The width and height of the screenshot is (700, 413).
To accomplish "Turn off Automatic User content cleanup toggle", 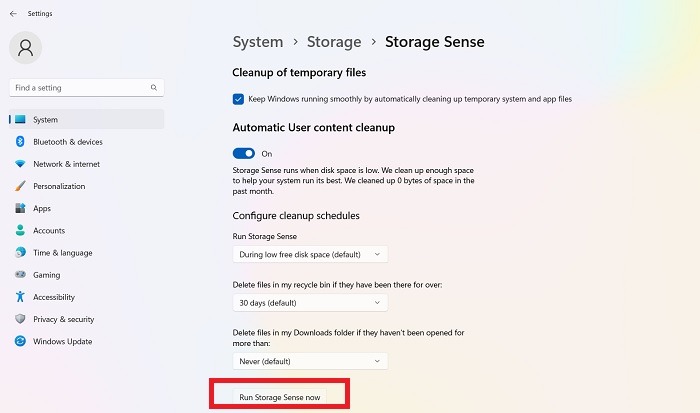I will (244, 154).
